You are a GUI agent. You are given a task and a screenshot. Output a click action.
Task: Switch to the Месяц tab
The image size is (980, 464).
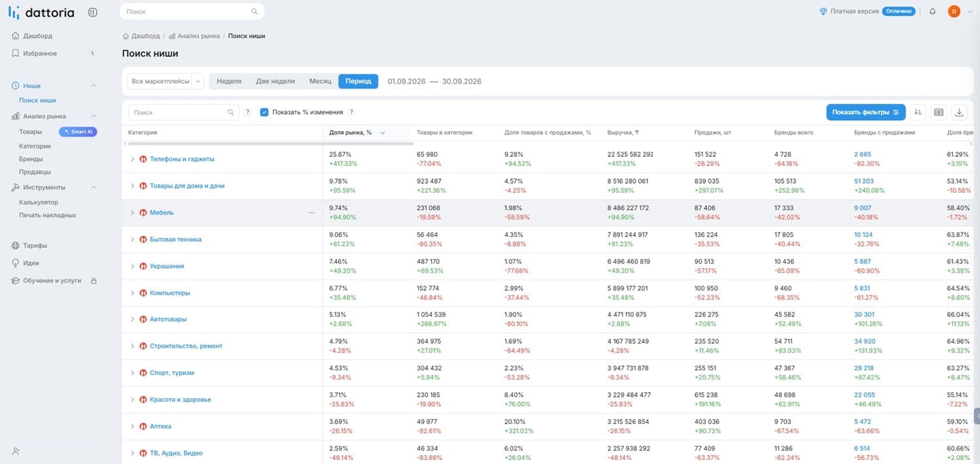[x=320, y=82]
